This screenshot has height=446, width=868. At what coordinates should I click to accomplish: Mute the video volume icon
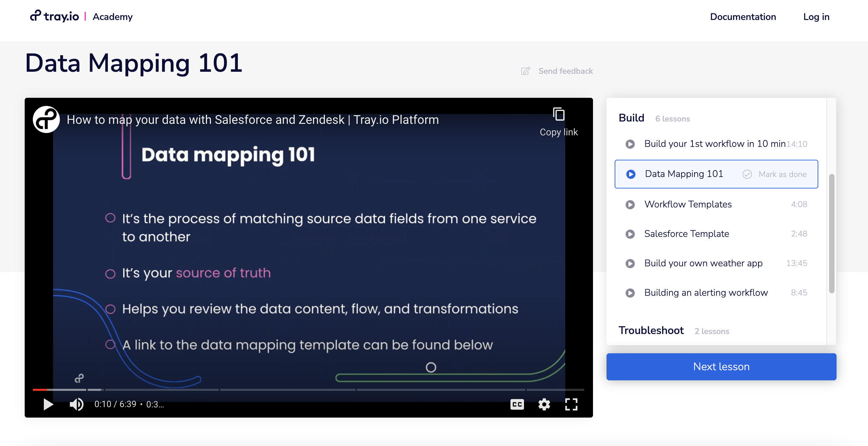pos(76,404)
